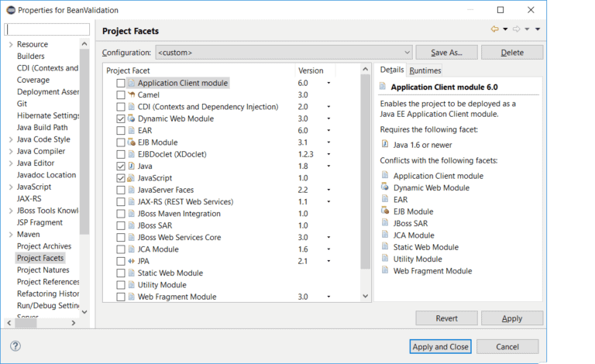Check the JavaServer Faces facet checkbox
The width and height of the screenshot is (595, 364).
(120, 190)
